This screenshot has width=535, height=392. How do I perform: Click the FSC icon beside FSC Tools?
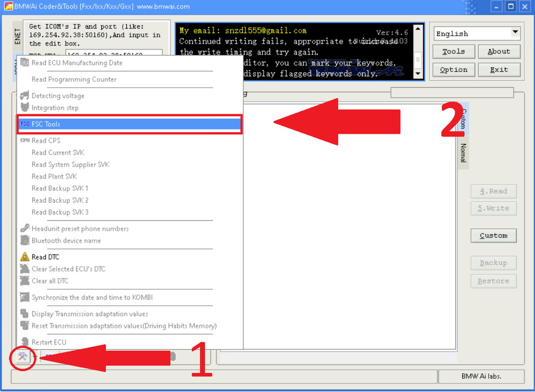tap(25, 124)
